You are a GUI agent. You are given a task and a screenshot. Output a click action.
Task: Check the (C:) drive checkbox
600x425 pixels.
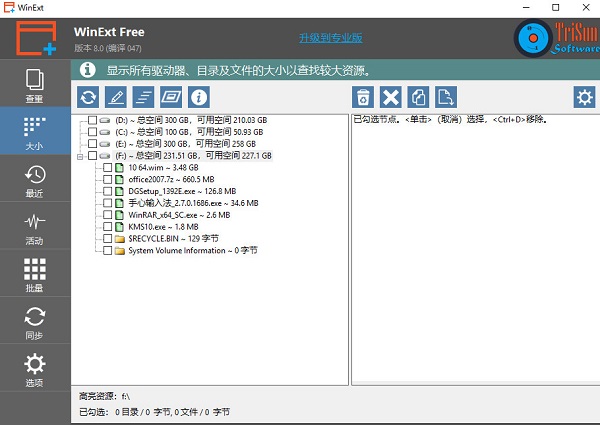92,132
